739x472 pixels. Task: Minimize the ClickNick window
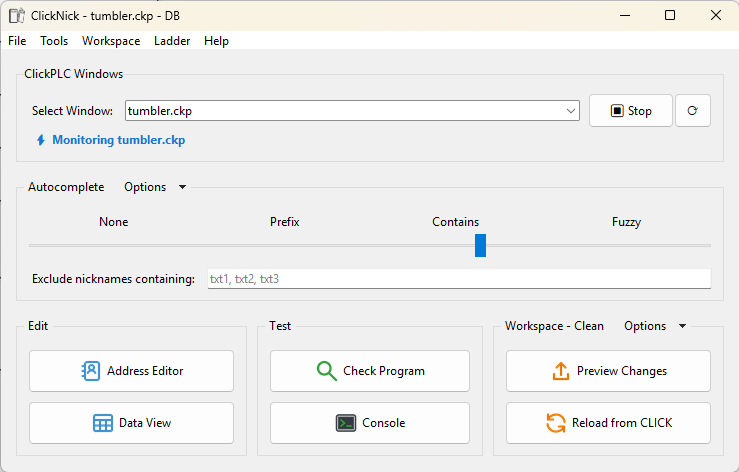coord(625,16)
